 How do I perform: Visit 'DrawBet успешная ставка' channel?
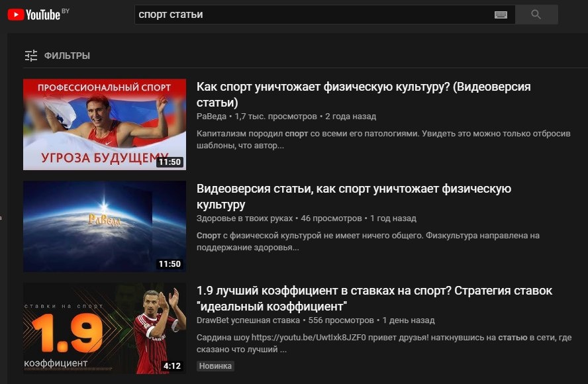tap(248, 320)
